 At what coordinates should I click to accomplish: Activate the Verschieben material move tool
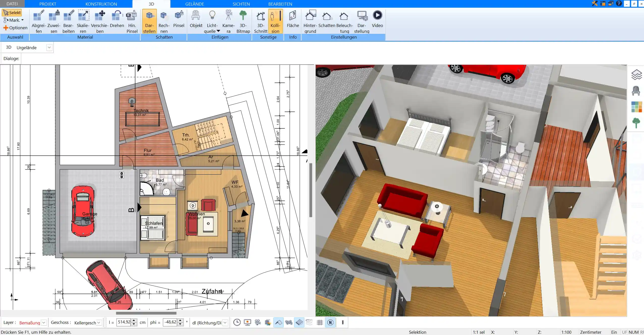(x=100, y=21)
